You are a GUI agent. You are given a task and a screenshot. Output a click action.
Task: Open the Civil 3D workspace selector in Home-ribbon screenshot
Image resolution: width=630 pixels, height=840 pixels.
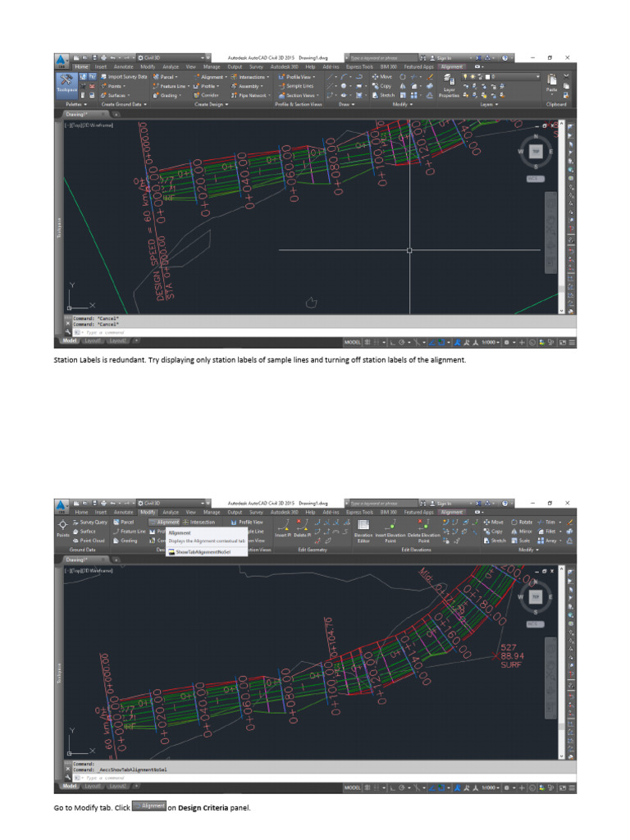point(172,57)
